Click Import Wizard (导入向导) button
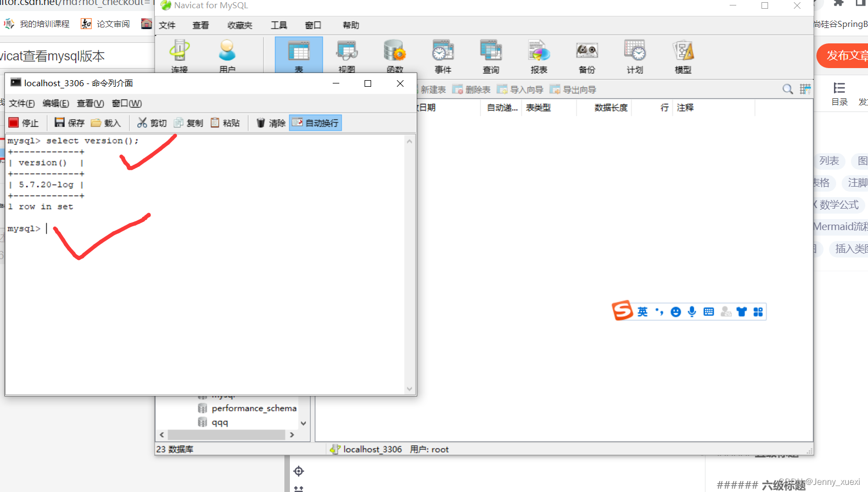Screen dimensions: 868x492 [520, 90]
